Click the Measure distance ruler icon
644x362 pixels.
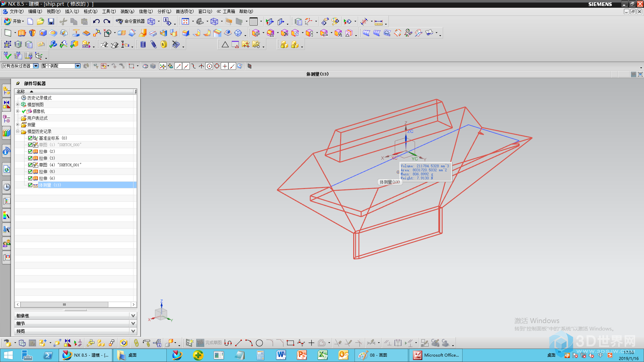tap(378, 22)
